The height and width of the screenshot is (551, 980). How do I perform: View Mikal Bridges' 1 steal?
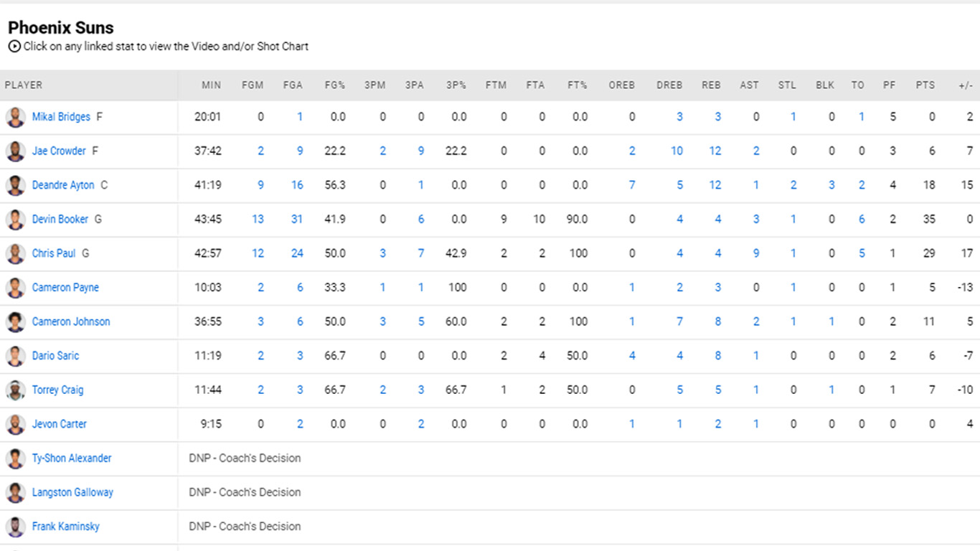coord(793,117)
